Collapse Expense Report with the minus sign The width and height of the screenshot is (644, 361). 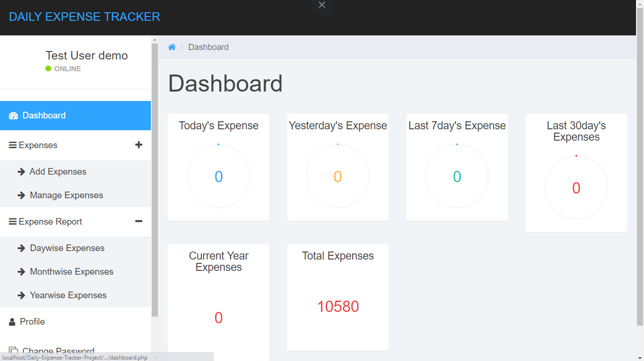pos(139,221)
